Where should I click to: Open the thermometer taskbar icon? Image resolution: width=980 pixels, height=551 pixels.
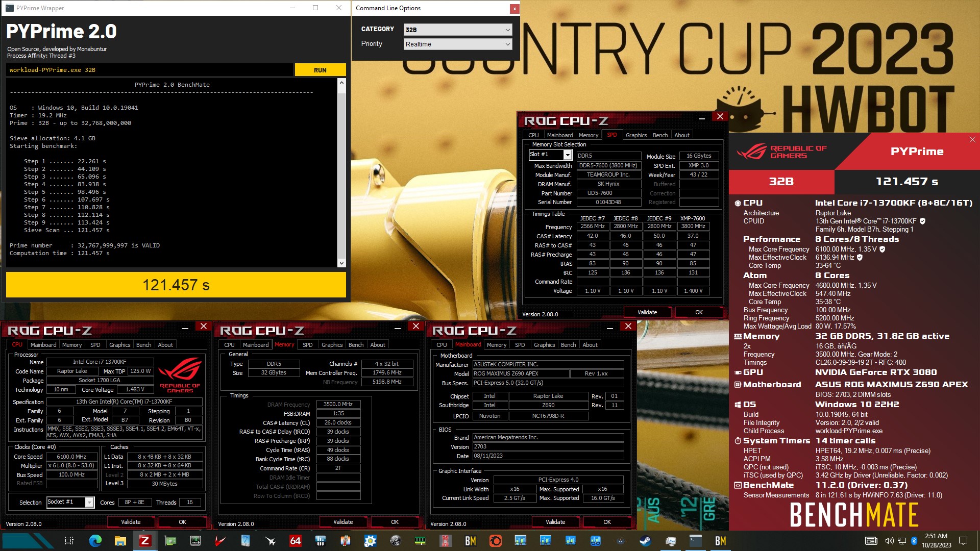[345, 541]
